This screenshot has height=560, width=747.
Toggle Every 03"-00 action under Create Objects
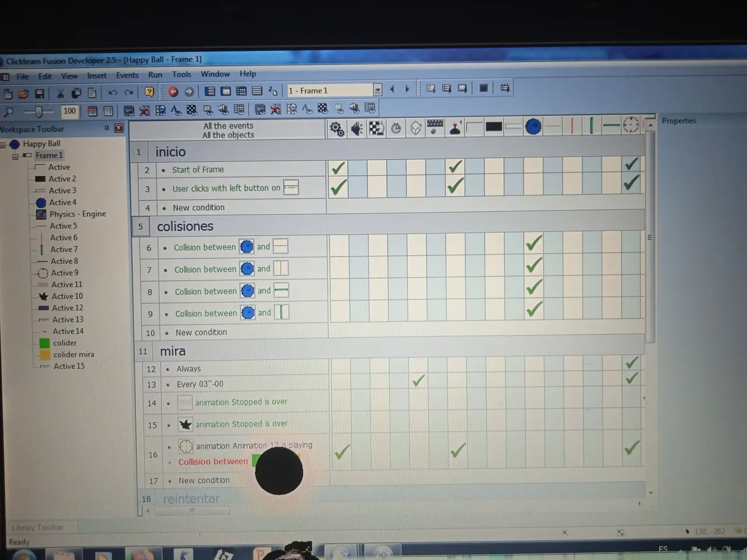point(418,381)
